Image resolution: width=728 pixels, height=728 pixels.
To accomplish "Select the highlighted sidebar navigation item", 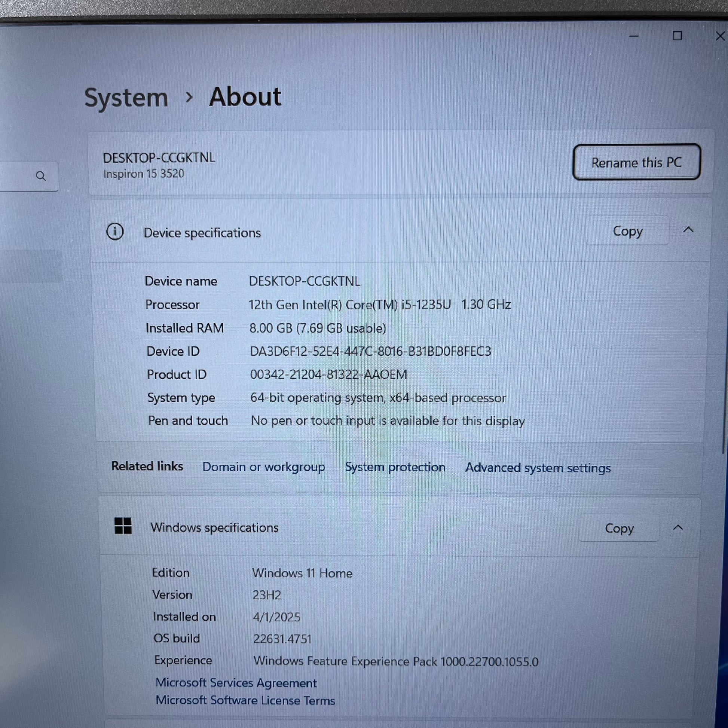I will [31, 266].
